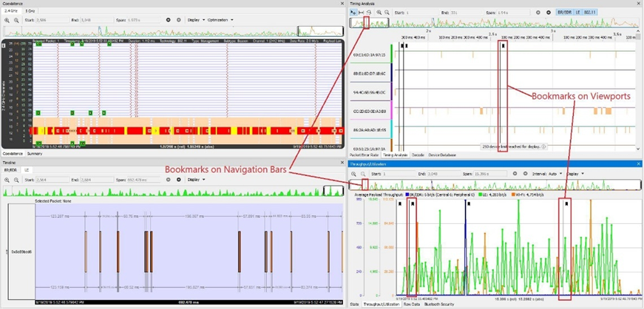Click the boxed bookmark flag in the Timing Analysis viewport
This screenshot has width=644, height=309.
[x=503, y=46]
